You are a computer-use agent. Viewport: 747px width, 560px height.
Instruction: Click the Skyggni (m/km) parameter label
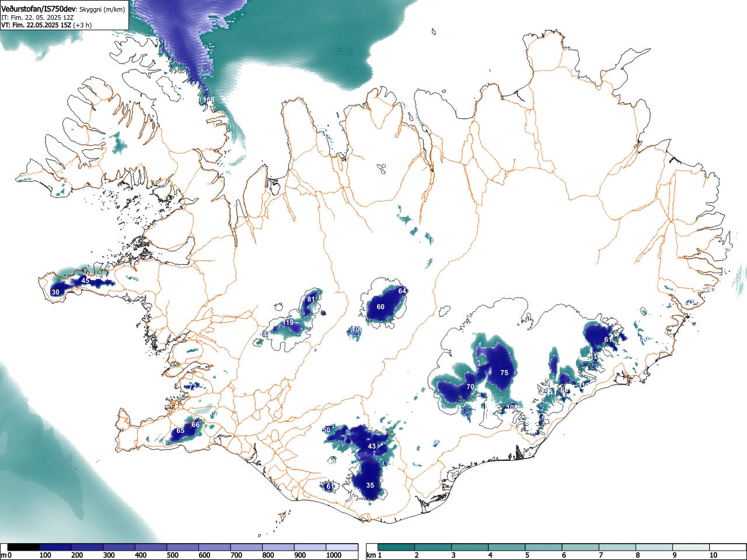click(102, 9)
